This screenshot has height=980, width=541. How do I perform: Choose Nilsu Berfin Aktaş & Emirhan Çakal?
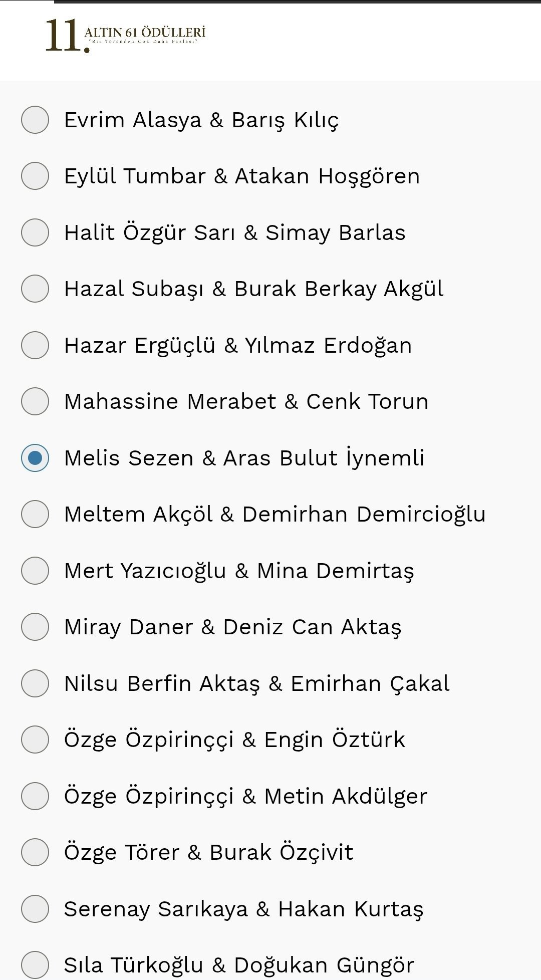[x=35, y=683]
